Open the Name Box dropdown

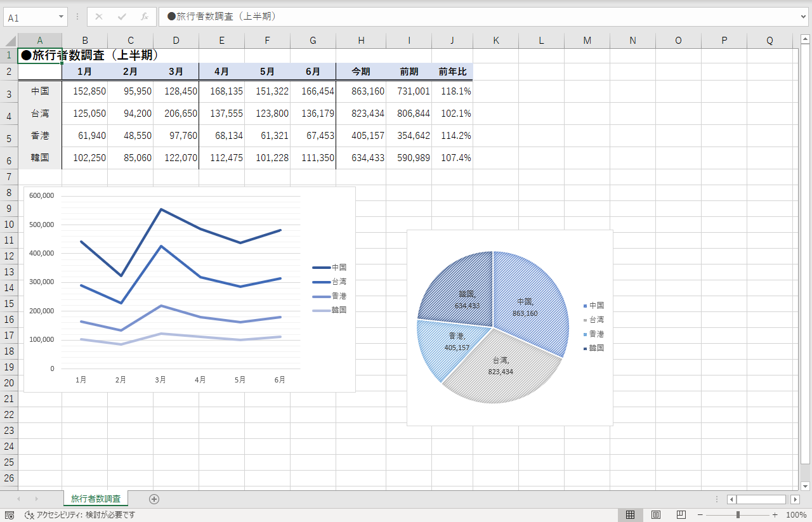pos(62,17)
